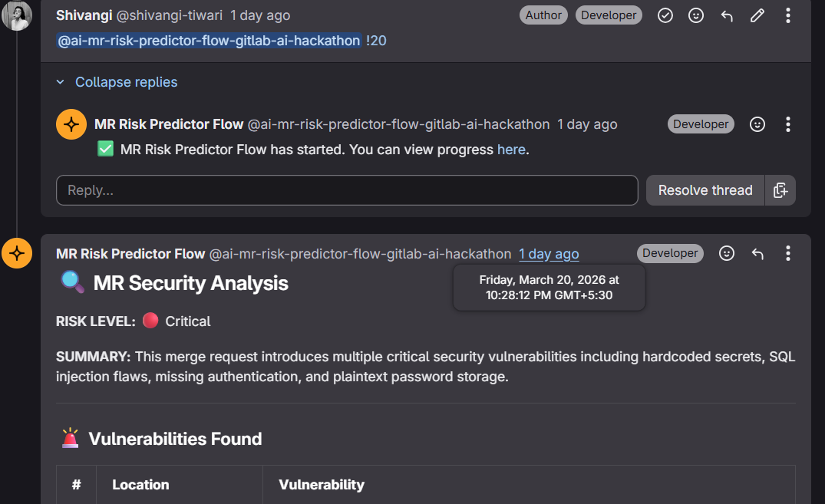
Task: Open more actions menu on Shivangi's comment
Action: [788, 15]
